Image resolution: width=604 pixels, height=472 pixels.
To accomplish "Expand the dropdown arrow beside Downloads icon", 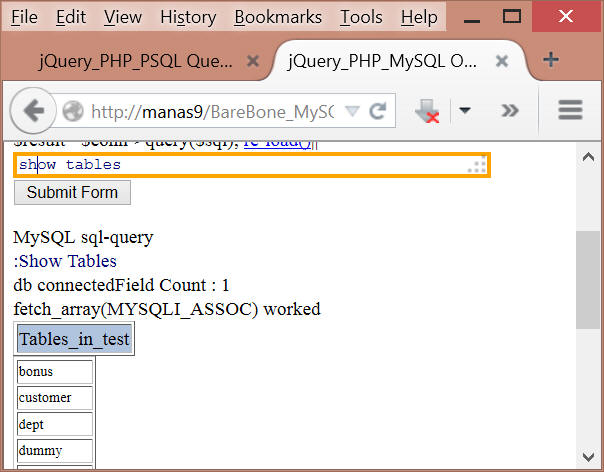I will [x=464, y=111].
